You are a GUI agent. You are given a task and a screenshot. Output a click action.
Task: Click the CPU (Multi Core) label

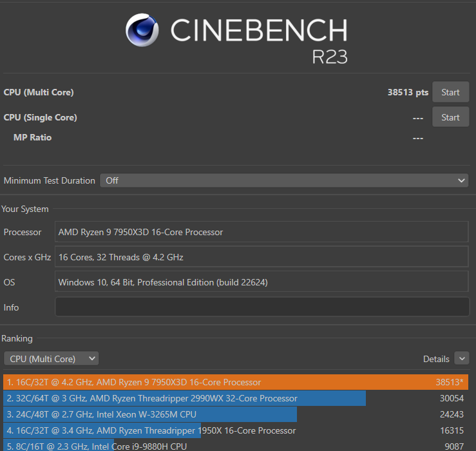tap(39, 92)
